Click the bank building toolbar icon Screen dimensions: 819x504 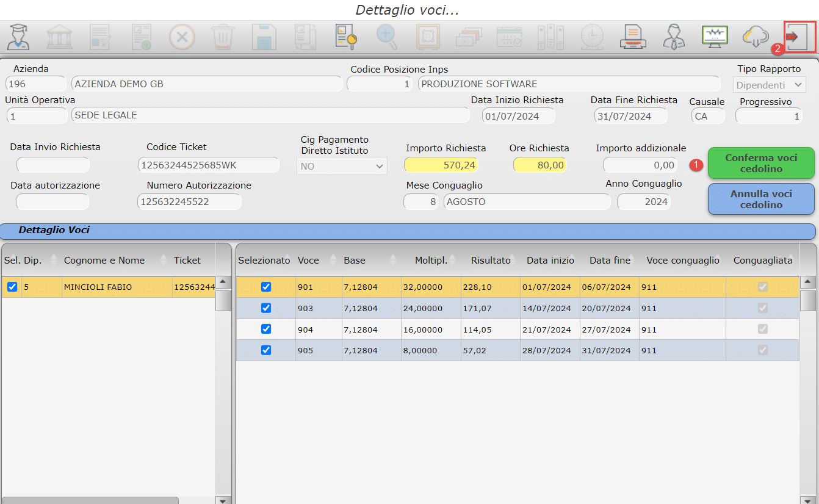[x=59, y=37]
